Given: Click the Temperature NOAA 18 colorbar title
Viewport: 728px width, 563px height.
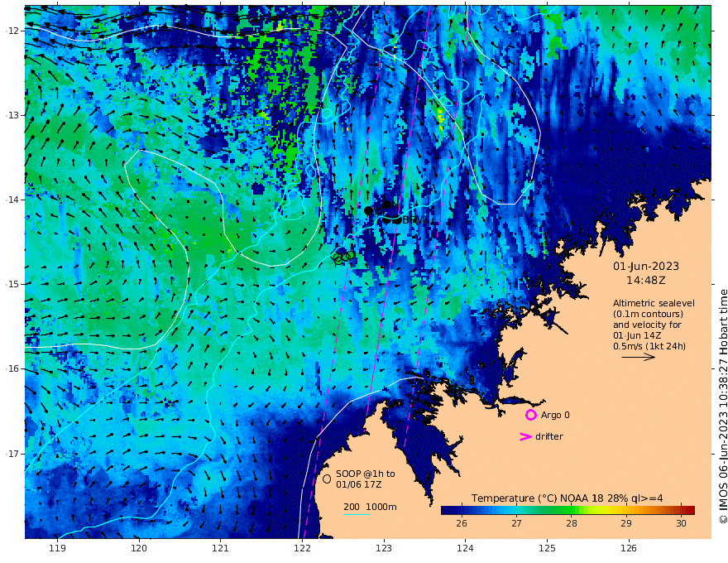Looking at the screenshot, I should (x=567, y=498).
